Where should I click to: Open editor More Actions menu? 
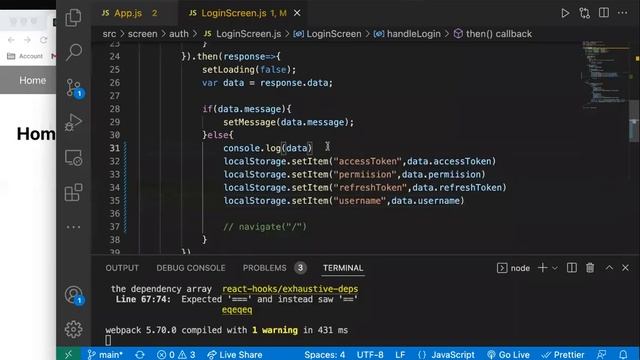point(622,13)
